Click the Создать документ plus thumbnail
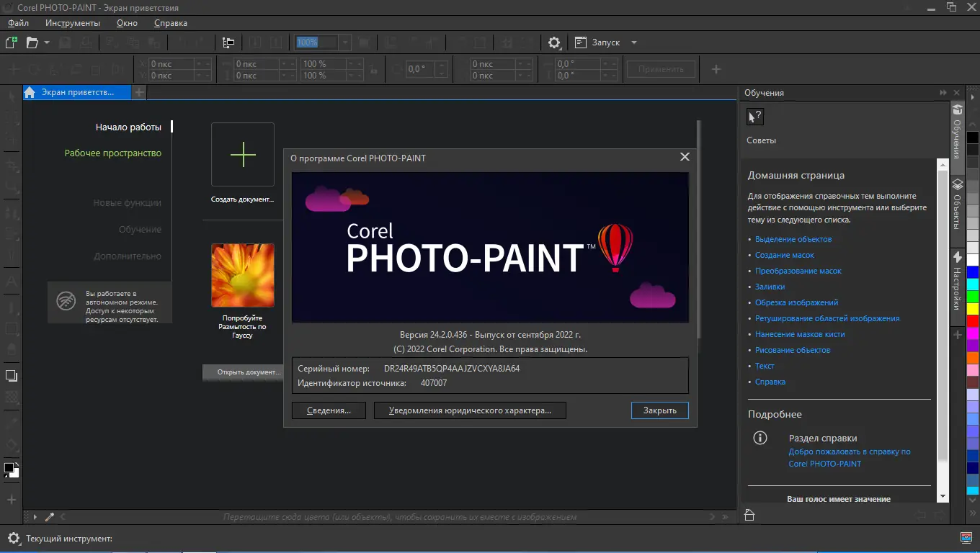This screenshot has width=980, height=553. (x=243, y=155)
